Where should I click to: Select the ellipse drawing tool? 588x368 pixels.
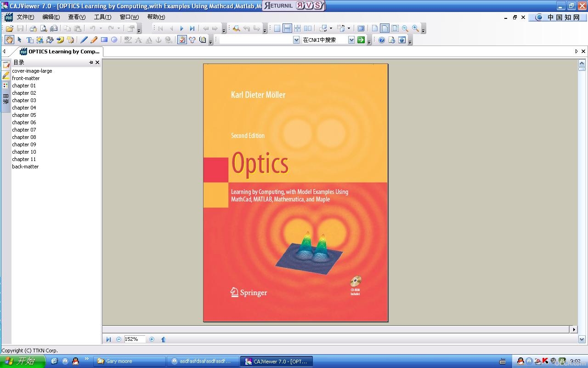point(114,40)
